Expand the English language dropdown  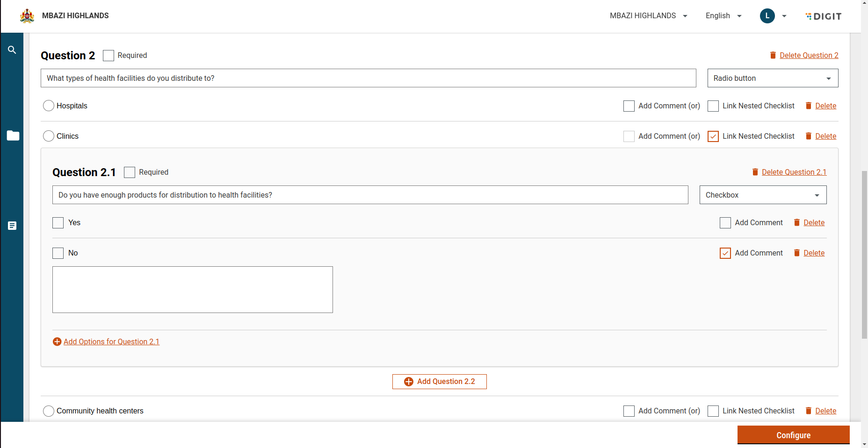[723, 16]
